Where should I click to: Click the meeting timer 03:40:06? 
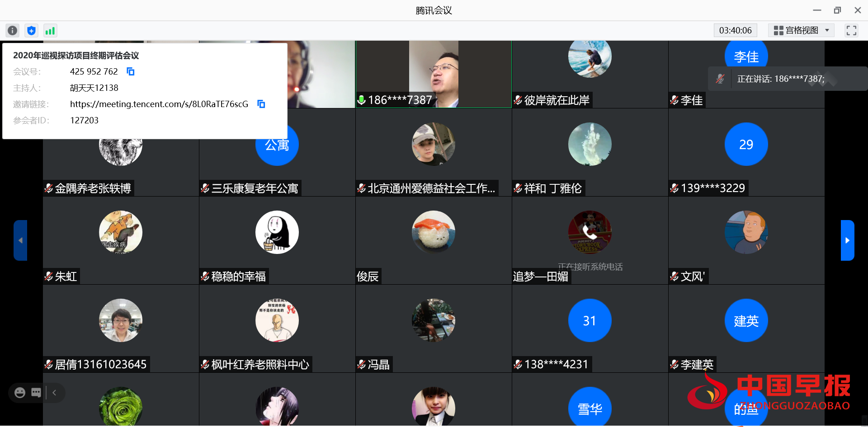(735, 30)
